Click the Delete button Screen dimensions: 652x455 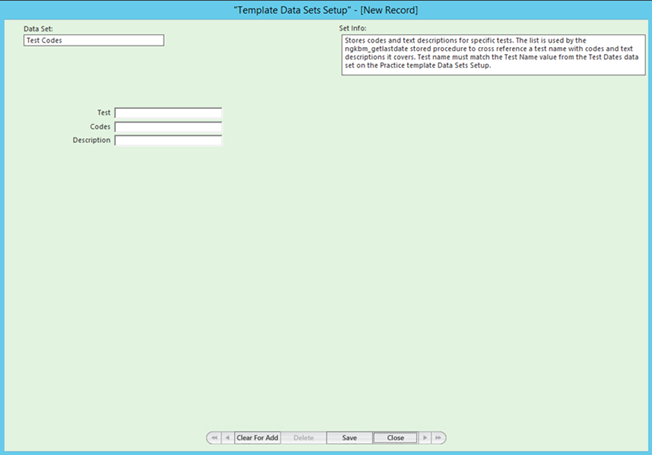[304, 438]
